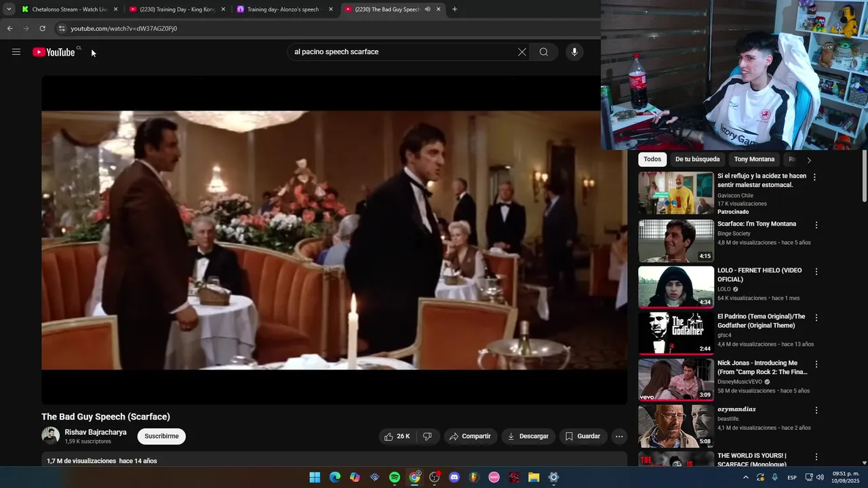
Task: View site information icon in address bar
Action: tap(62, 28)
